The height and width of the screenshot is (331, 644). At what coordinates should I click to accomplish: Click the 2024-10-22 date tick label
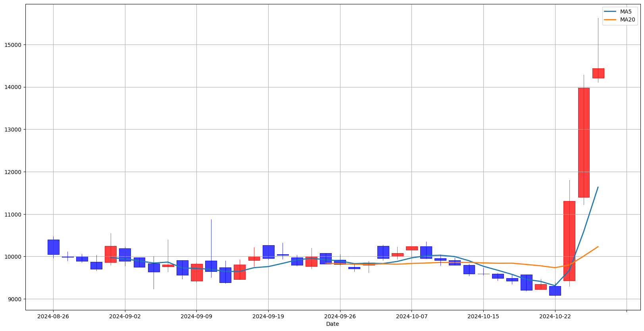(x=555, y=316)
